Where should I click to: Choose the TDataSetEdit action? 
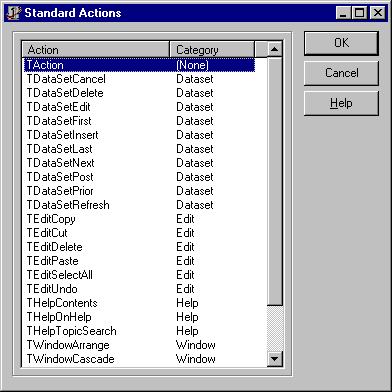coord(139,107)
